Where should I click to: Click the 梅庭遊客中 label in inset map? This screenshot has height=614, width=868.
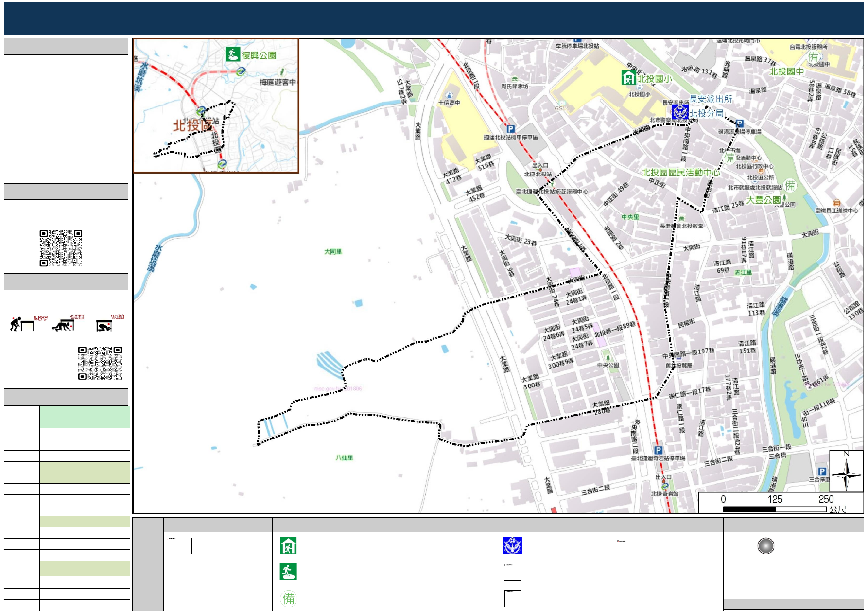coord(278,82)
